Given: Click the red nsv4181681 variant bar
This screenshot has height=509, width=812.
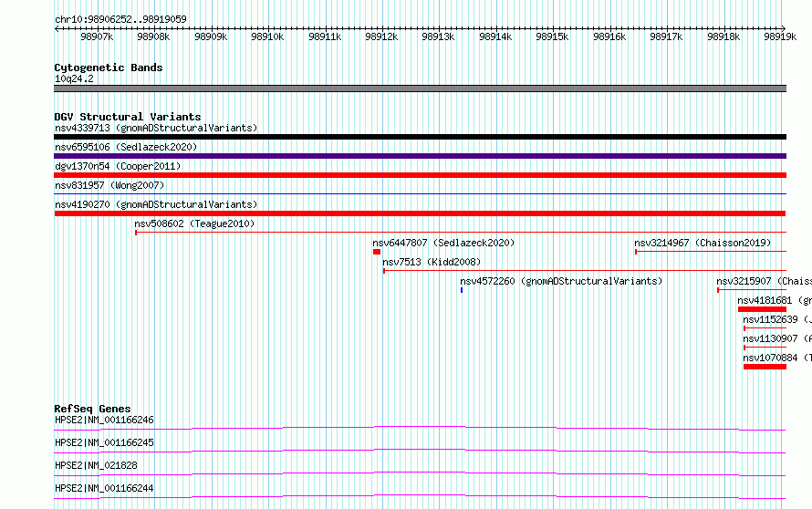Looking at the screenshot, I should [x=763, y=309].
